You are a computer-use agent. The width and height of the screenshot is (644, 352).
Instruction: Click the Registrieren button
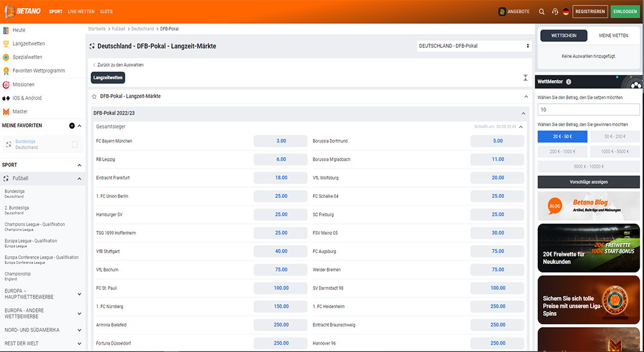590,12
